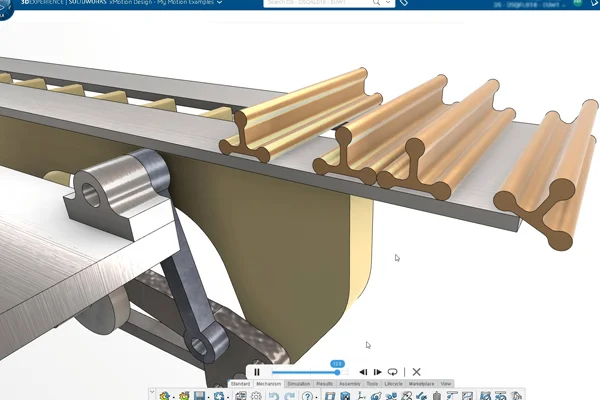
Task: Select the View tab
Action: click(446, 384)
